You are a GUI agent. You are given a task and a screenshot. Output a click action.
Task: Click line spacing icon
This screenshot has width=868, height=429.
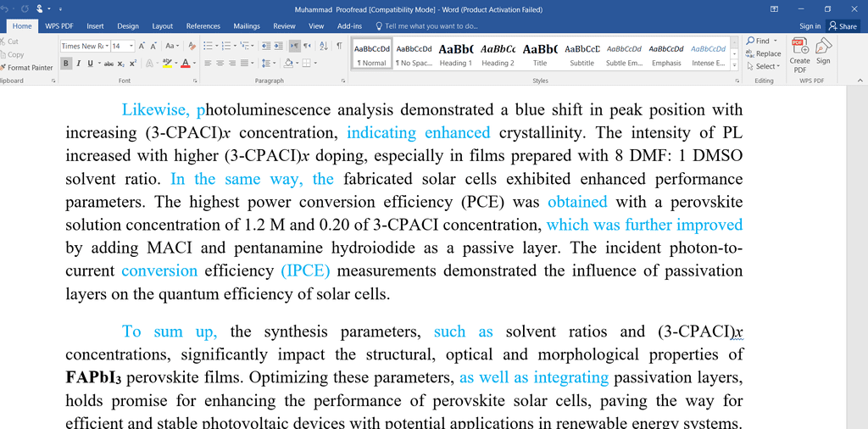coord(265,63)
